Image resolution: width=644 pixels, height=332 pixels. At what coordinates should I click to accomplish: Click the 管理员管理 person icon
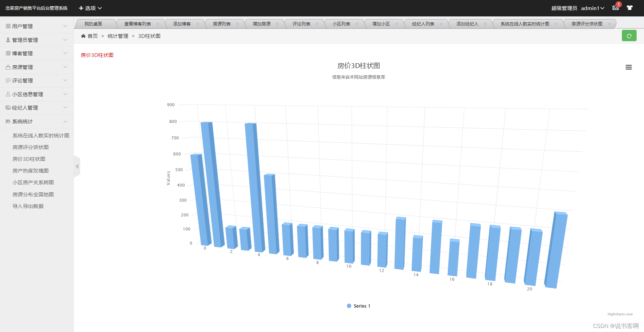pos(8,40)
